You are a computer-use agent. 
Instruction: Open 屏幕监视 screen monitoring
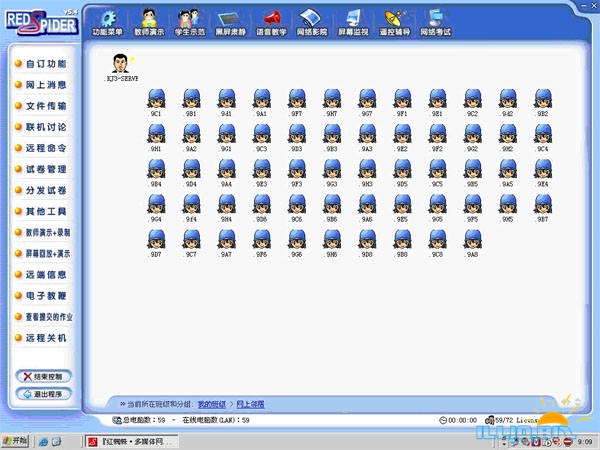[355, 19]
